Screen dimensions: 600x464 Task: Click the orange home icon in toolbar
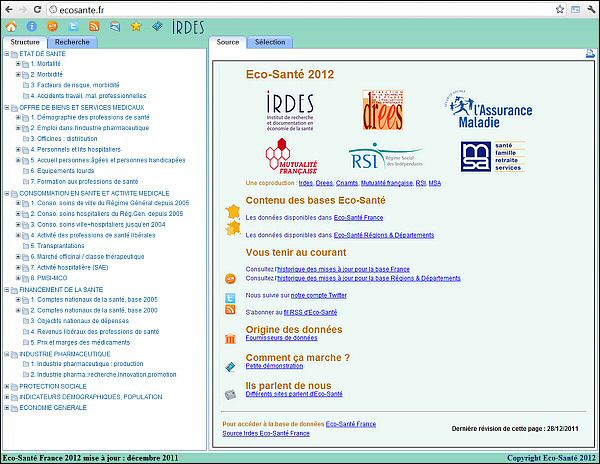(11, 26)
